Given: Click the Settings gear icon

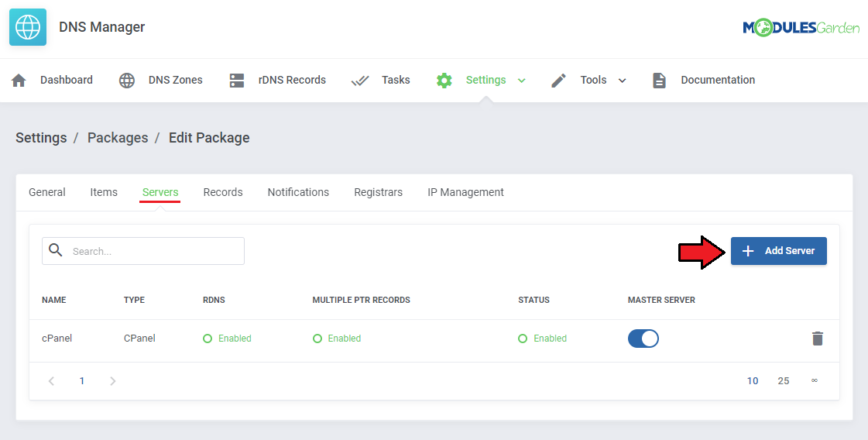Looking at the screenshot, I should [444, 81].
